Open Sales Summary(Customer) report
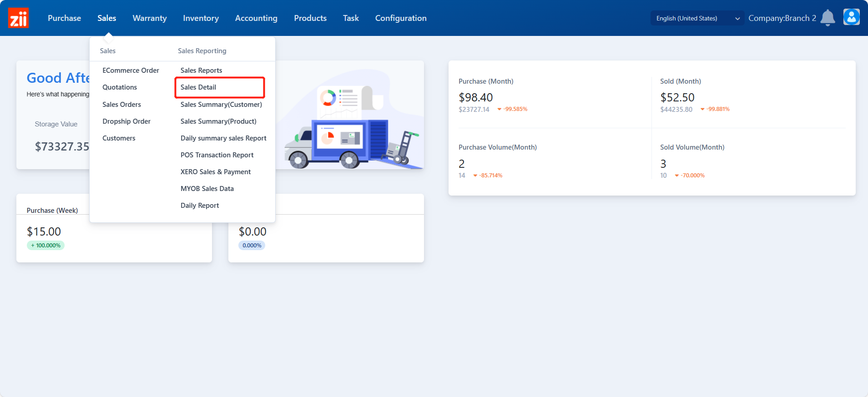This screenshot has width=868, height=397. [221, 105]
